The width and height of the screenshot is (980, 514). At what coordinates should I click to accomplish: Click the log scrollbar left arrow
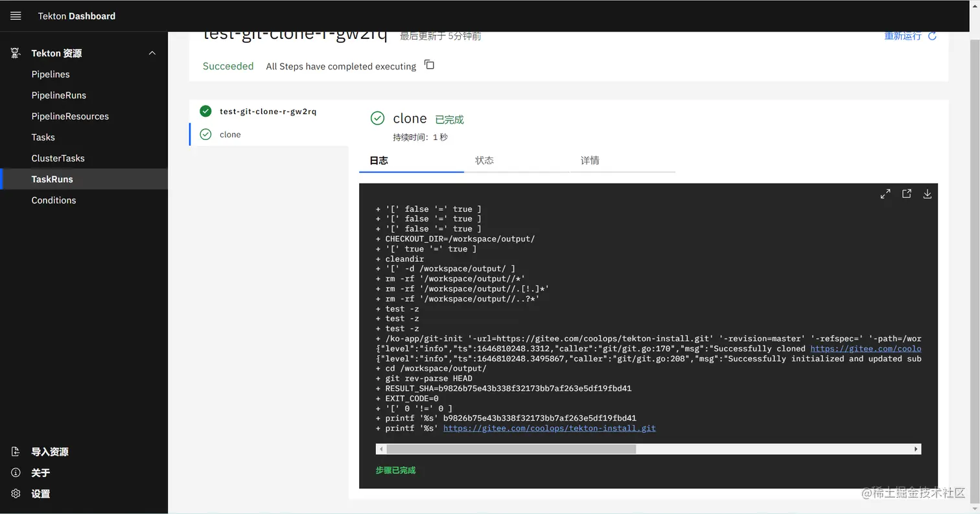click(381, 449)
